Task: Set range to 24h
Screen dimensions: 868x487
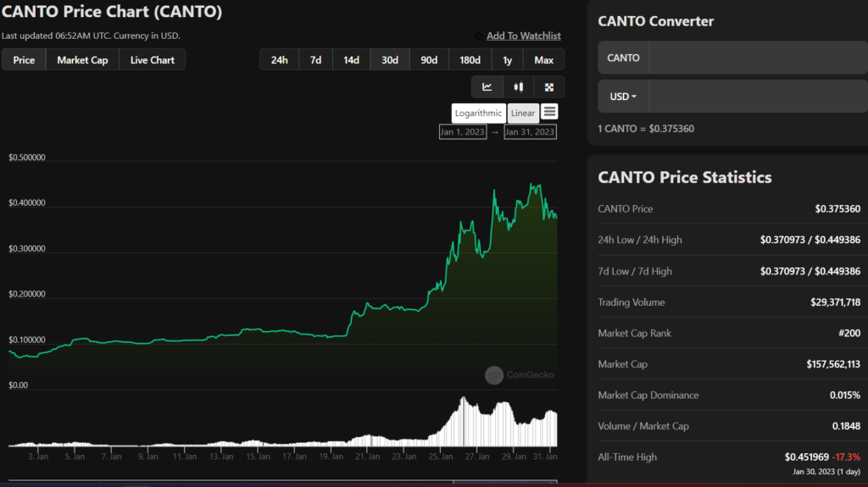Action: coord(280,60)
